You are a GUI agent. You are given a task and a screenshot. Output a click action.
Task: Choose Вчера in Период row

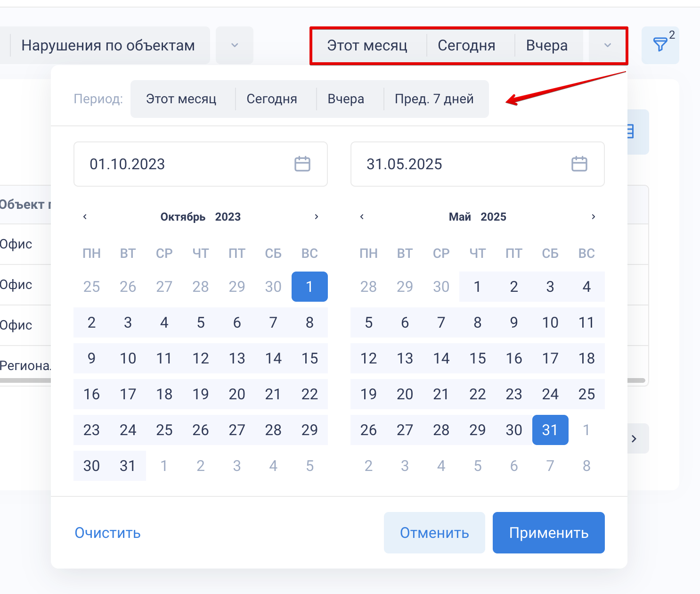tap(346, 99)
